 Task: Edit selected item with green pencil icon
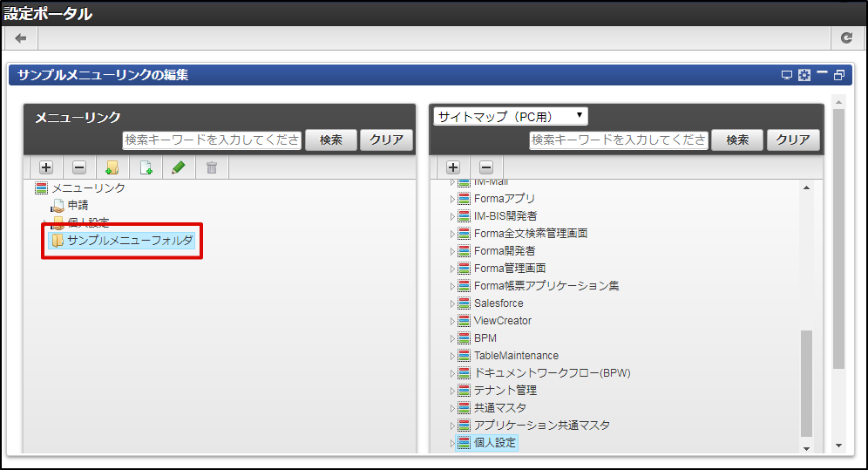click(x=179, y=167)
